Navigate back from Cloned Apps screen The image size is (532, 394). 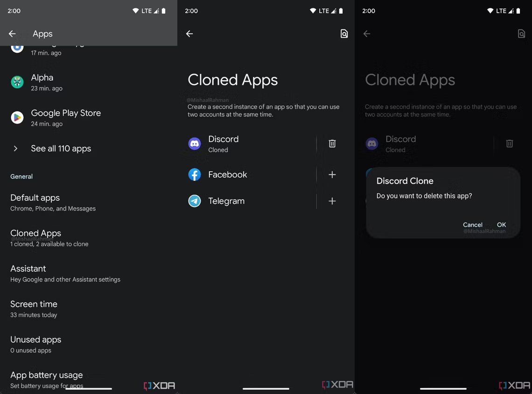tap(189, 34)
